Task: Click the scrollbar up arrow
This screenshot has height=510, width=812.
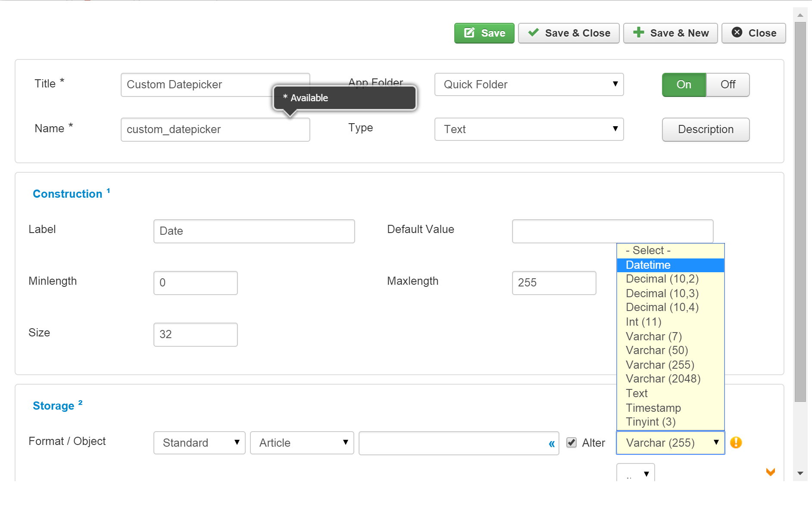Action: [x=800, y=15]
